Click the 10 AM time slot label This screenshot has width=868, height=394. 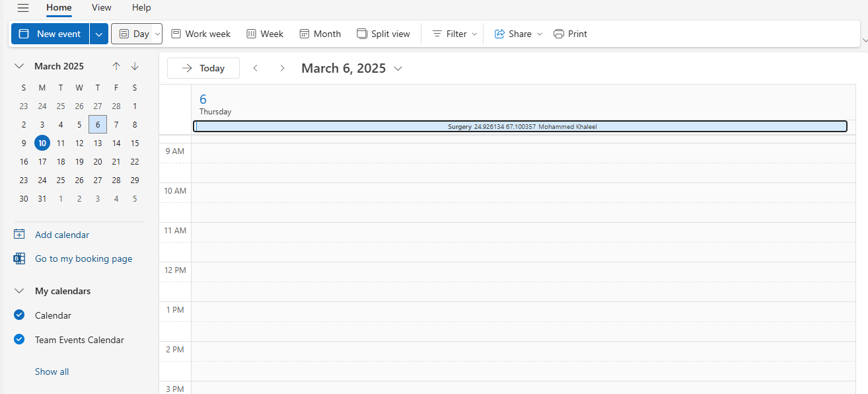point(175,191)
